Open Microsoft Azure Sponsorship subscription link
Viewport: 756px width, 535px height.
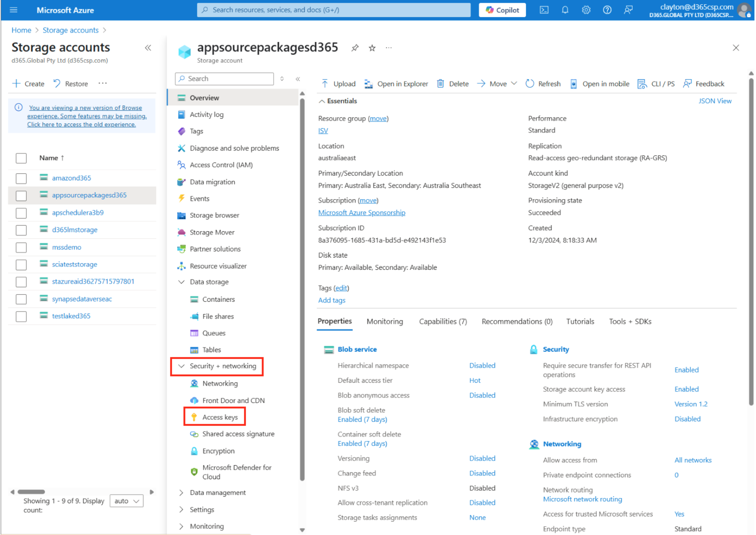click(361, 212)
